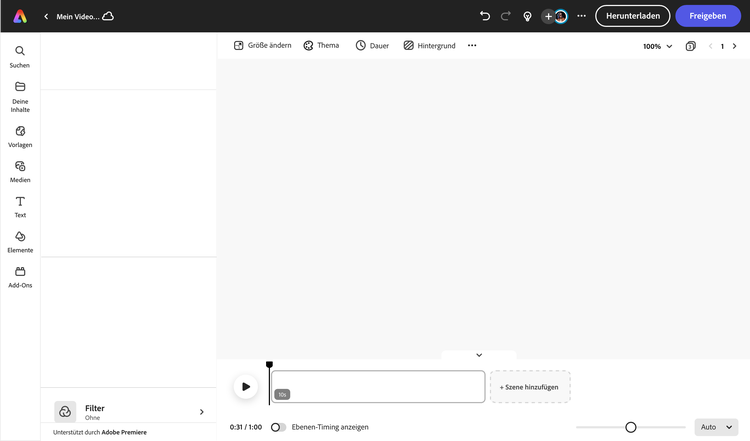Open the user profile avatar
Screen dimensions: 750x441
coord(561,16)
